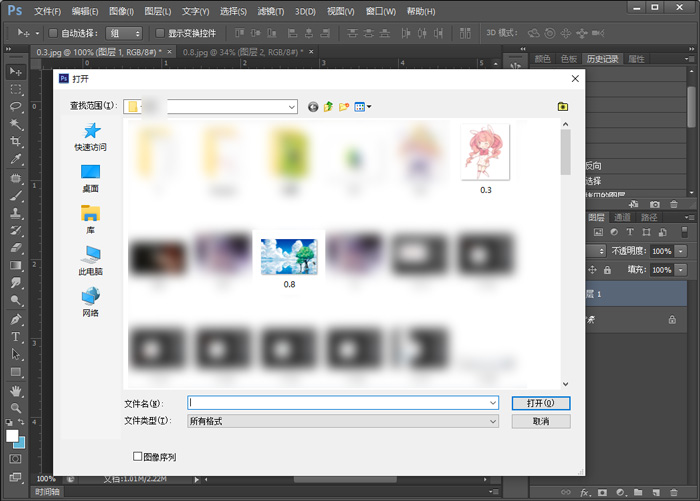This screenshot has height=501, width=700.
Task: Toggle Quick Mask mode icon
Action: pyautogui.click(x=15, y=459)
